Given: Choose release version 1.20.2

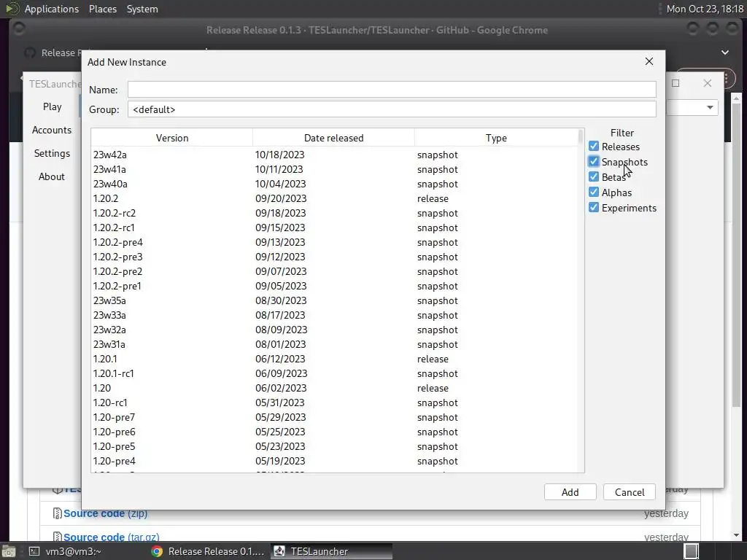Looking at the screenshot, I should point(334,198).
